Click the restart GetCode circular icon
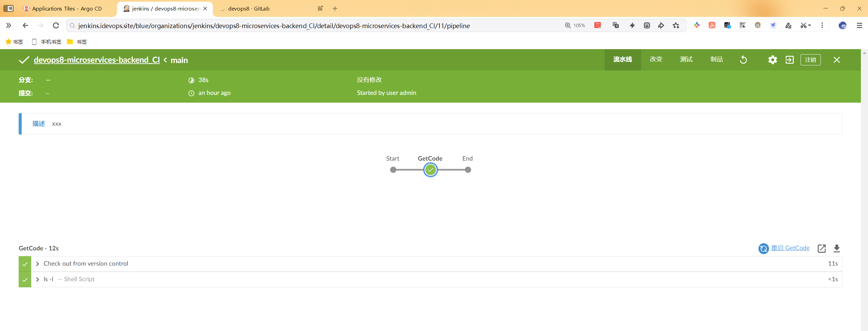 point(763,248)
